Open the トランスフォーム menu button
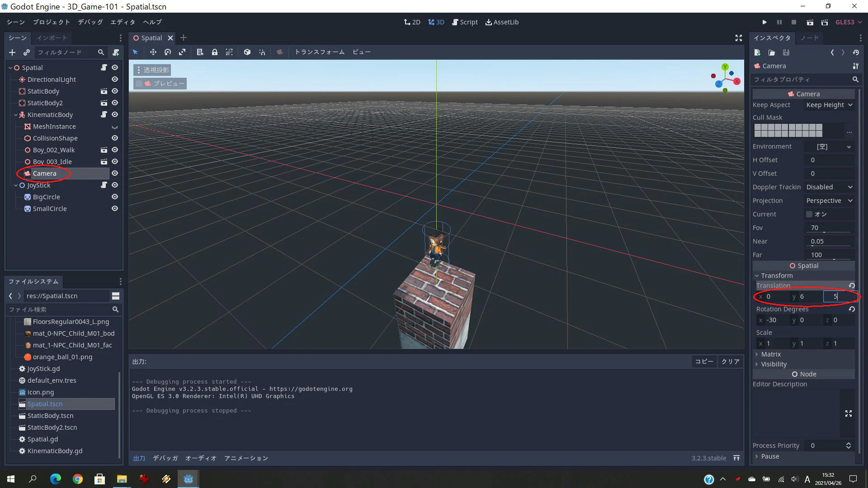 [320, 52]
